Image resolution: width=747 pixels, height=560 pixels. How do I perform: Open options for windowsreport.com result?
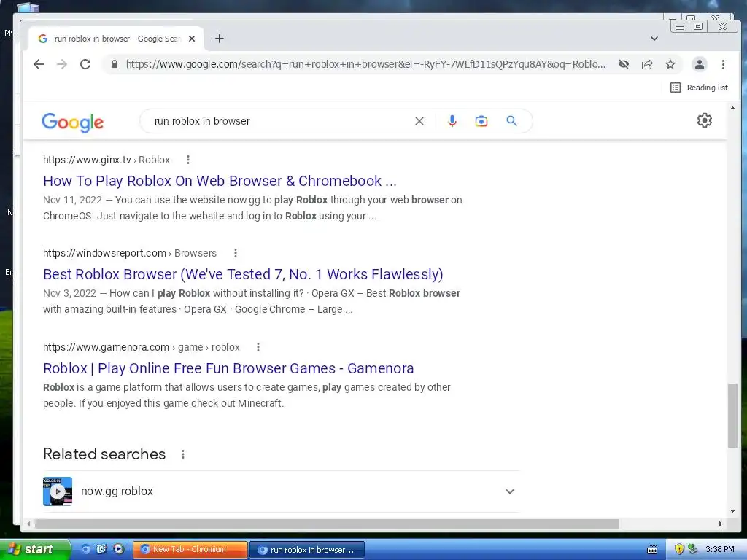236,253
